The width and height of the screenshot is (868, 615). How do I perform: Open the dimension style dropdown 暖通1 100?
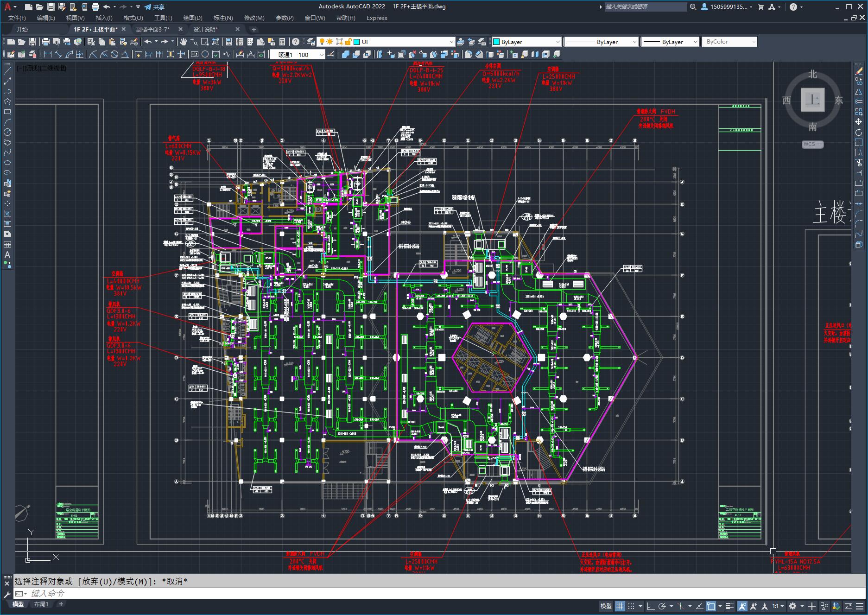click(x=298, y=55)
